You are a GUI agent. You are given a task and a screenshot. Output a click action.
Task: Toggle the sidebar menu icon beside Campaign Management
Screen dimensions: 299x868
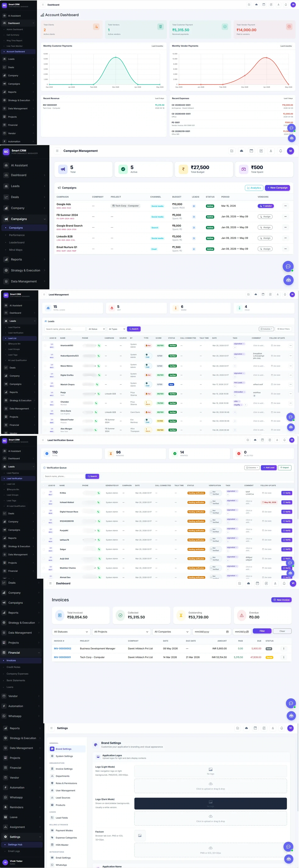57,151
